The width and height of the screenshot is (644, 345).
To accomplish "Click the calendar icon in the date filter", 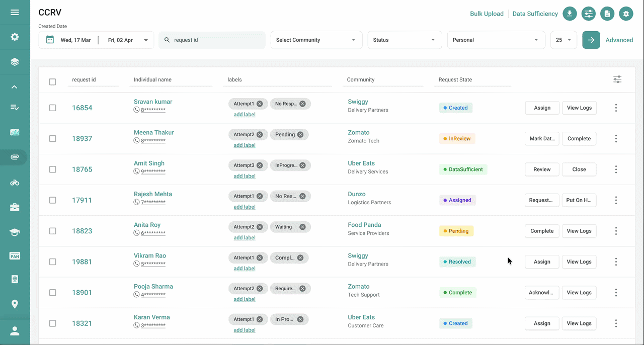I will coord(50,40).
